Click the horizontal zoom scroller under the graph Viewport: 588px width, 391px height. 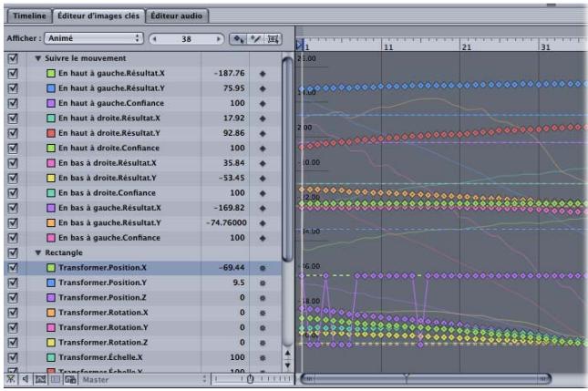(426, 379)
